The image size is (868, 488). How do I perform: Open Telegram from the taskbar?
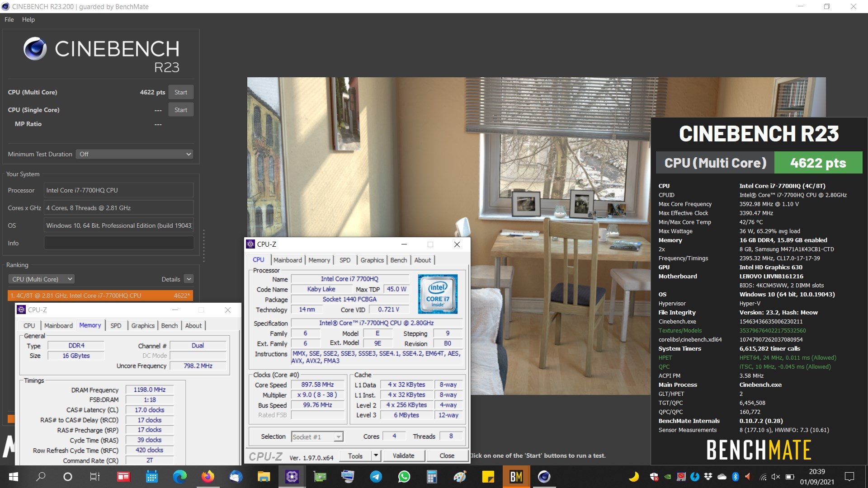click(376, 477)
